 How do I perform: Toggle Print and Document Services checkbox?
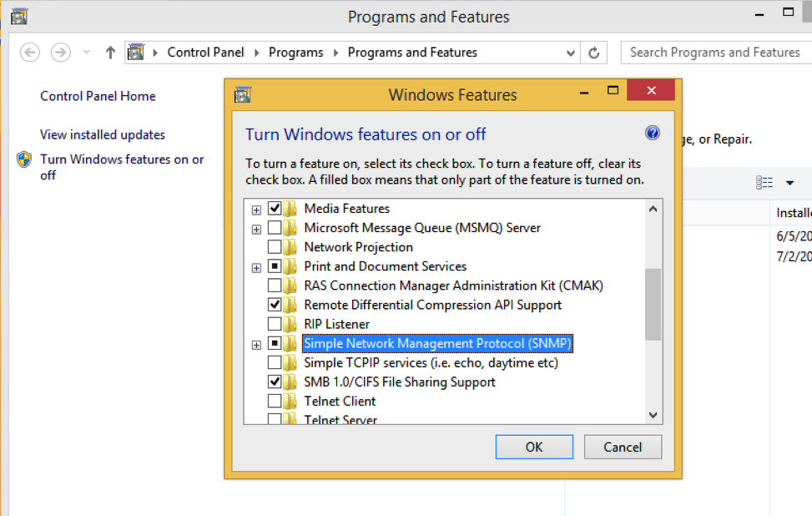(x=275, y=266)
